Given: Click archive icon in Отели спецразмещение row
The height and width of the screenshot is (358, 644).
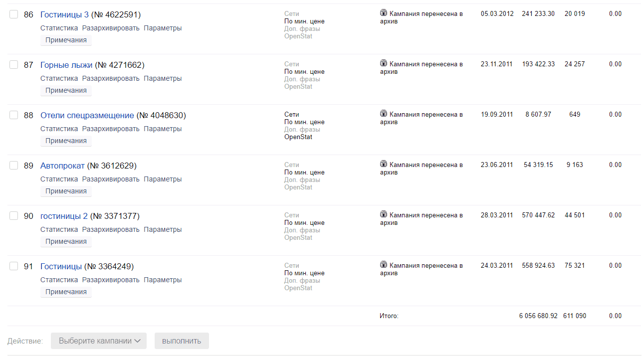Looking at the screenshot, I should [x=384, y=114].
